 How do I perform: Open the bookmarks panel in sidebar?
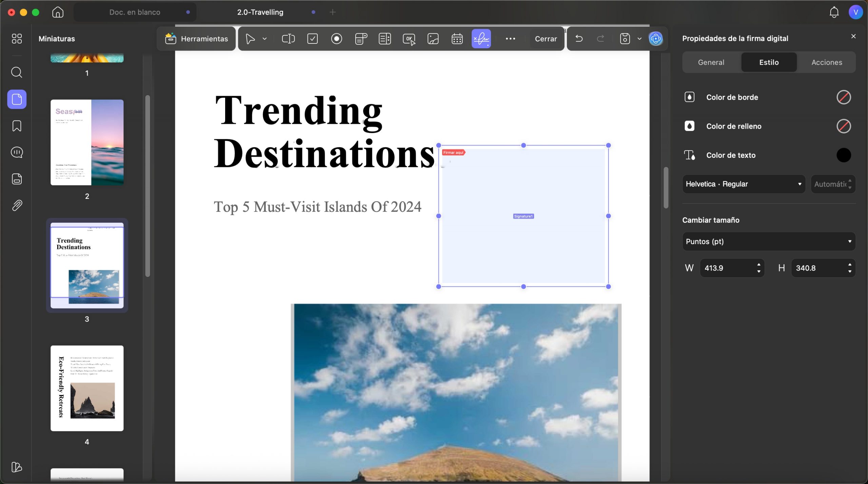pyautogui.click(x=17, y=126)
